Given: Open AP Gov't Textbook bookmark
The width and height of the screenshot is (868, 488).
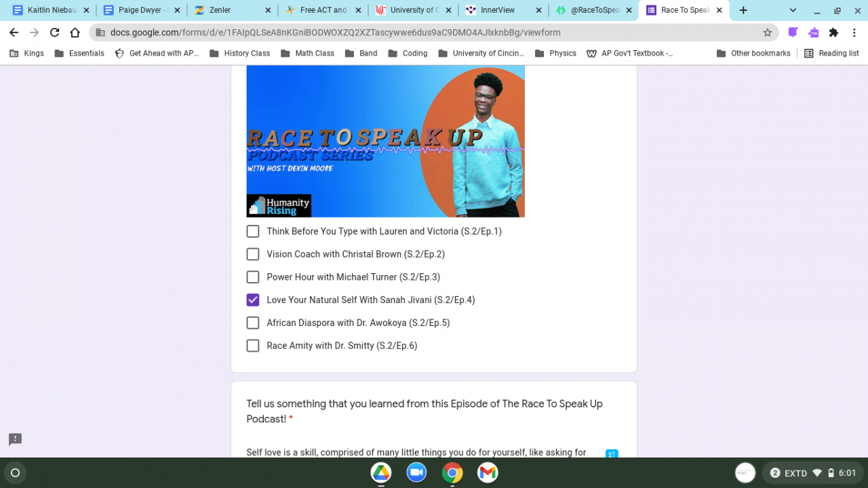Looking at the screenshot, I should click(x=629, y=53).
